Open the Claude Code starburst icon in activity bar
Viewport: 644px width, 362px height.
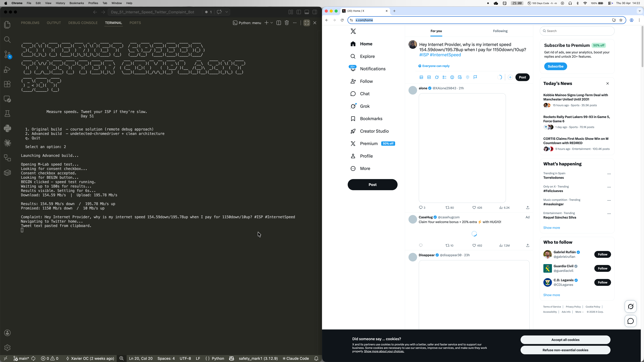pos(7,143)
